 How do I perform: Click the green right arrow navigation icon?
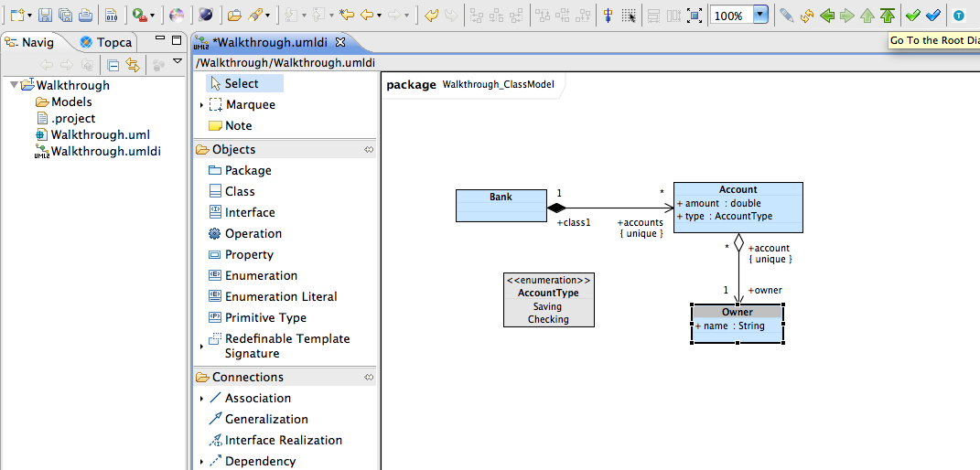[847, 15]
